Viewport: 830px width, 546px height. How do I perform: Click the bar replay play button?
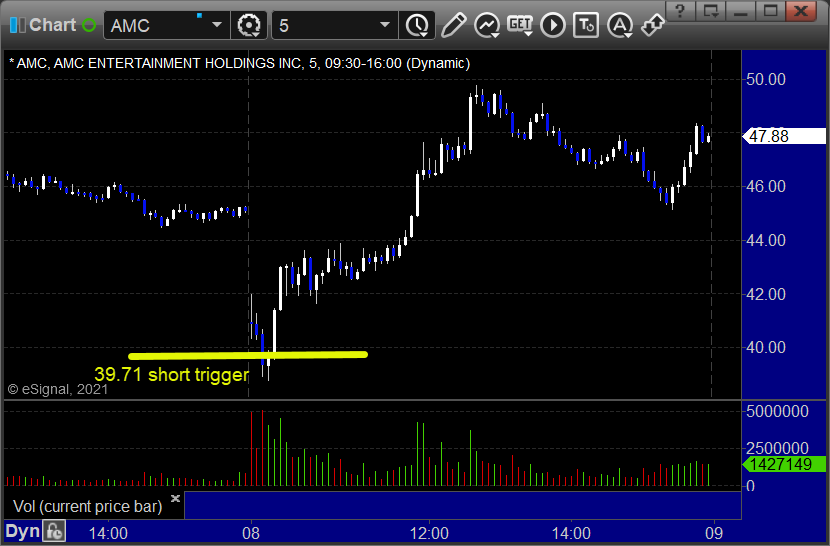point(553,25)
